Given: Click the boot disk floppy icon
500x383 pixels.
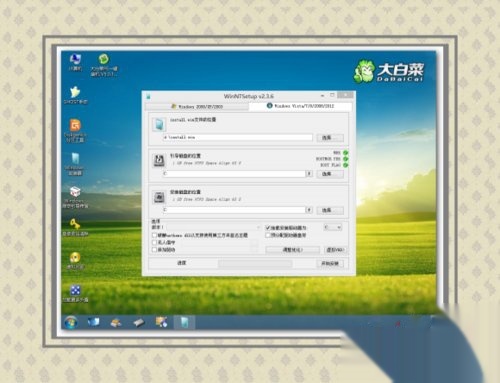Looking at the screenshot, I should [159, 160].
